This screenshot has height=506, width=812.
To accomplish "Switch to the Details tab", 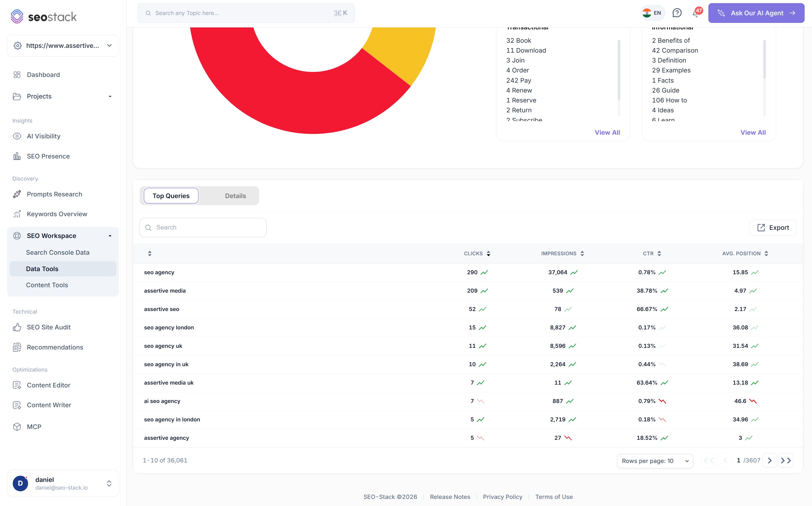I will (235, 196).
